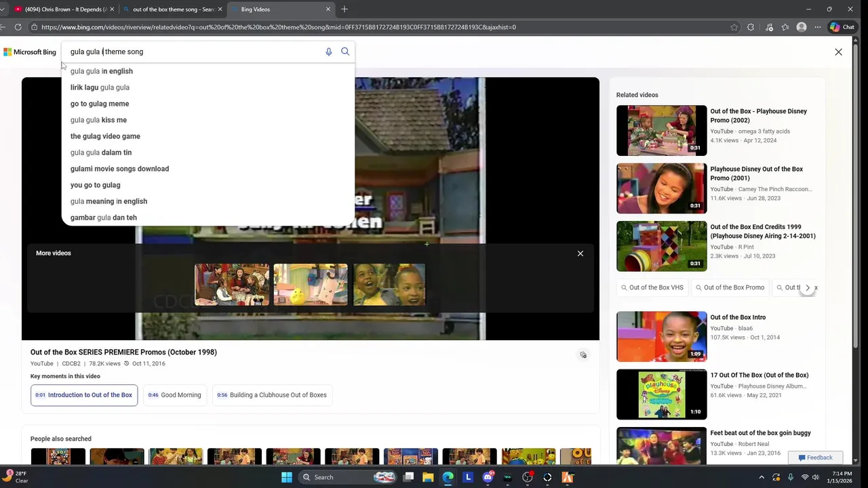Image resolution: width=868 pixels, height=488 pixels.
Task: Open Copilot Chat button
Action: point(842,27)
